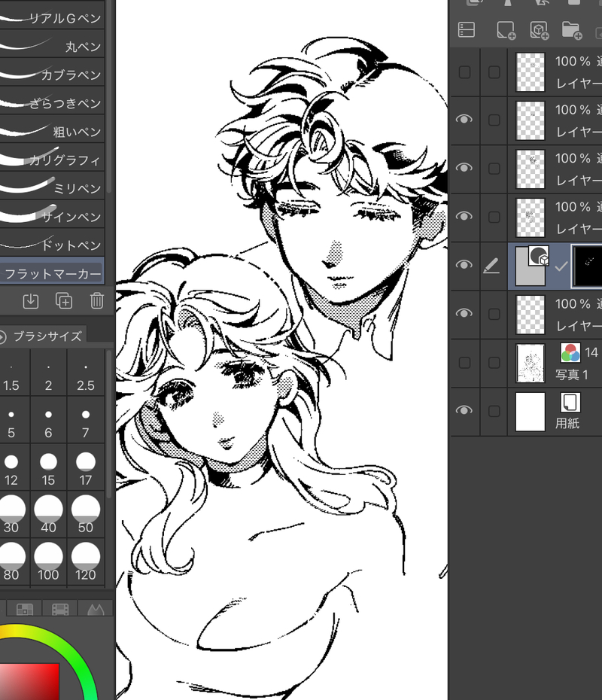Click the new layer folder icon
Viewport: 602px width, 700px height.
pyautogui.click(x=572, y=30)
